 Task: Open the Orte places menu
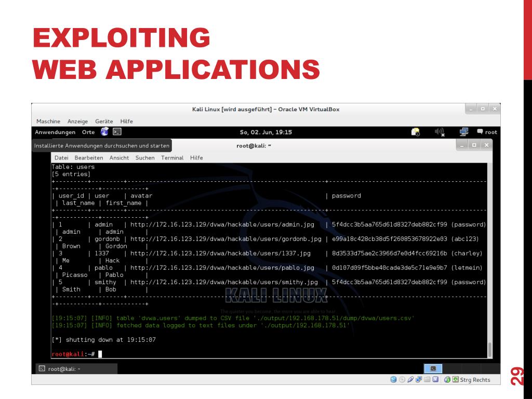tap(88, 132)
